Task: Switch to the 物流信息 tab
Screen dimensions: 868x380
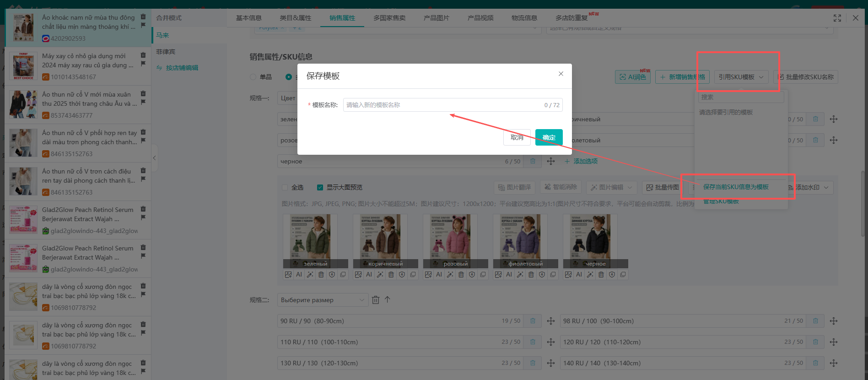Action: 524,18
